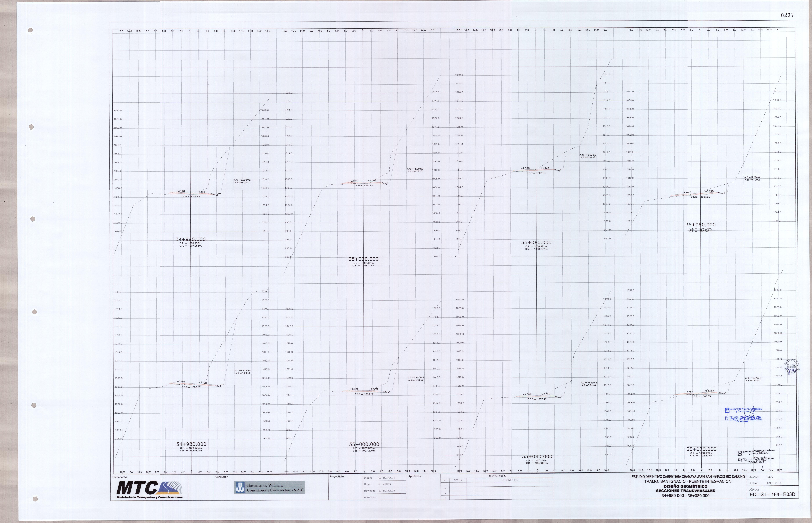Click the A.C.=10.45m2 area note

[x=589, y=383]
